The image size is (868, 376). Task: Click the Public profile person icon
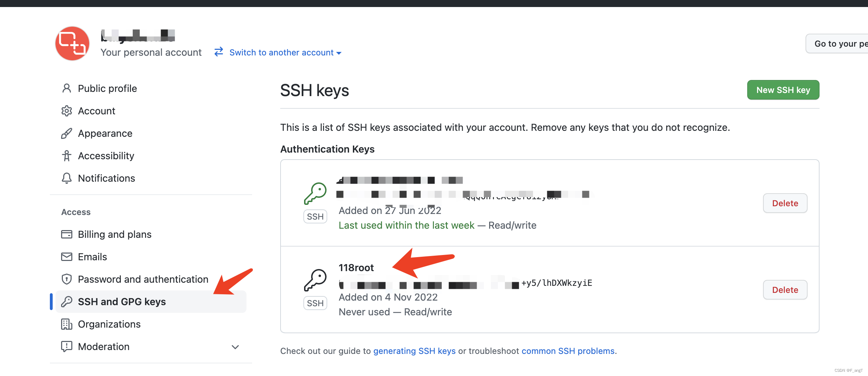[x=66, y=88]
